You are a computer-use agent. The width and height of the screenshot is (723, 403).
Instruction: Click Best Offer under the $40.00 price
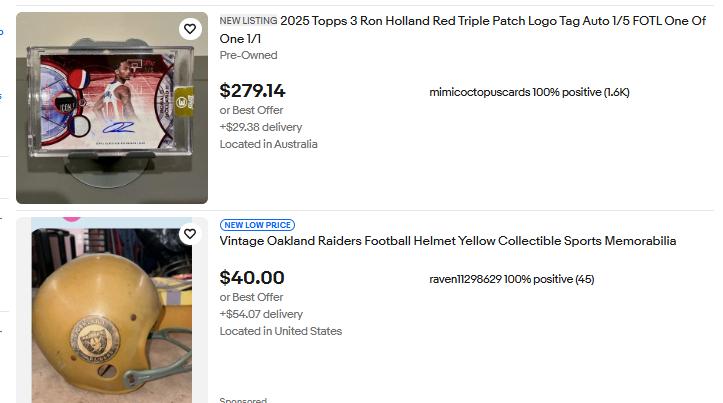[251, 297]
